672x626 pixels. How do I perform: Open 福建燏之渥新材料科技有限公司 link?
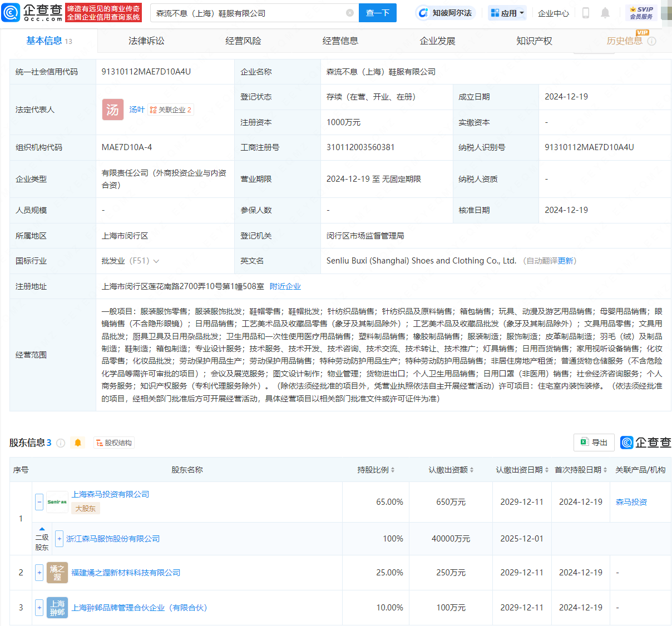126,573
